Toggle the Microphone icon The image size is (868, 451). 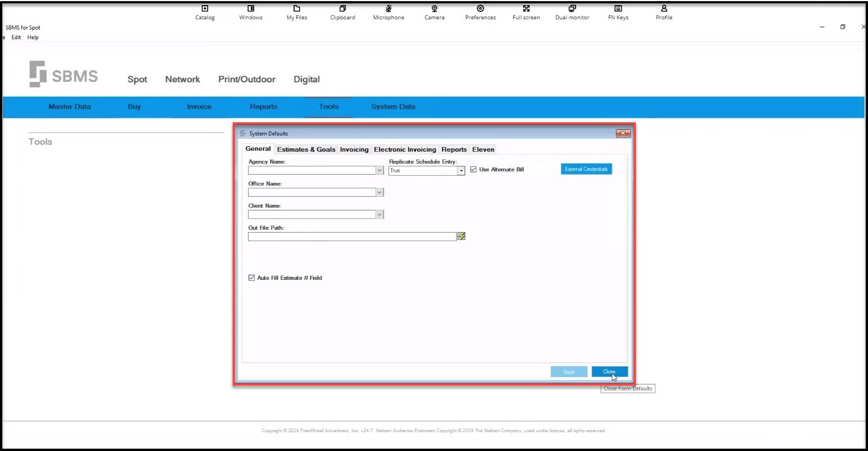pos(388,9)
